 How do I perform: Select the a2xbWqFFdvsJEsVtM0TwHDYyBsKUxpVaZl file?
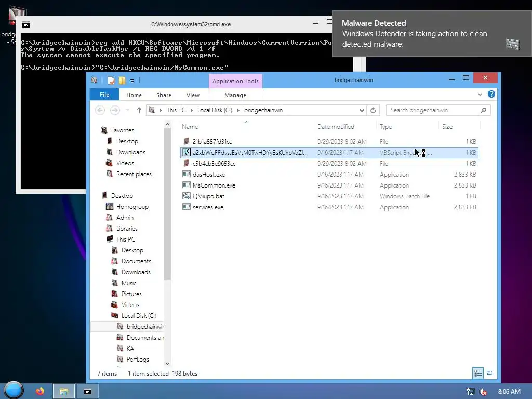(x=329, y=152)
